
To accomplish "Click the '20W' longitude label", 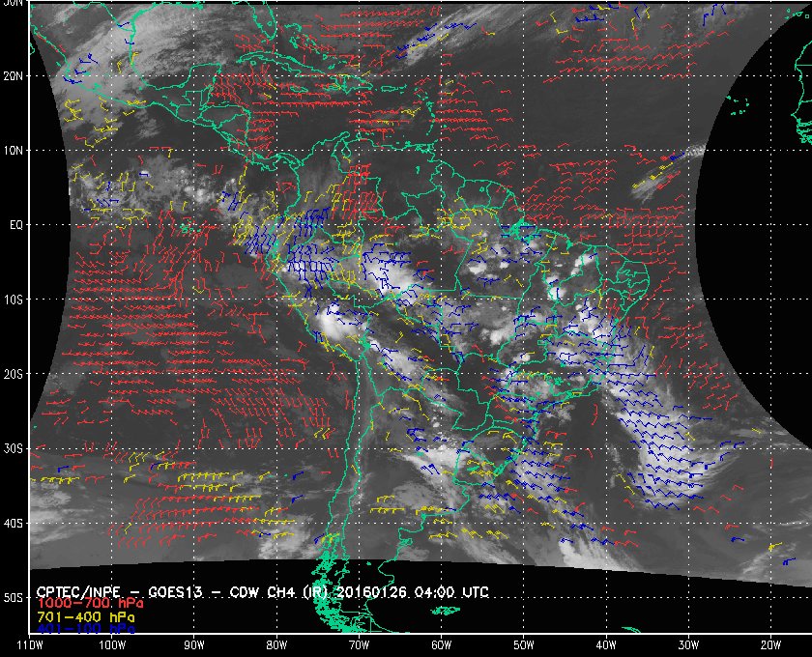I will tap(770, 645).
